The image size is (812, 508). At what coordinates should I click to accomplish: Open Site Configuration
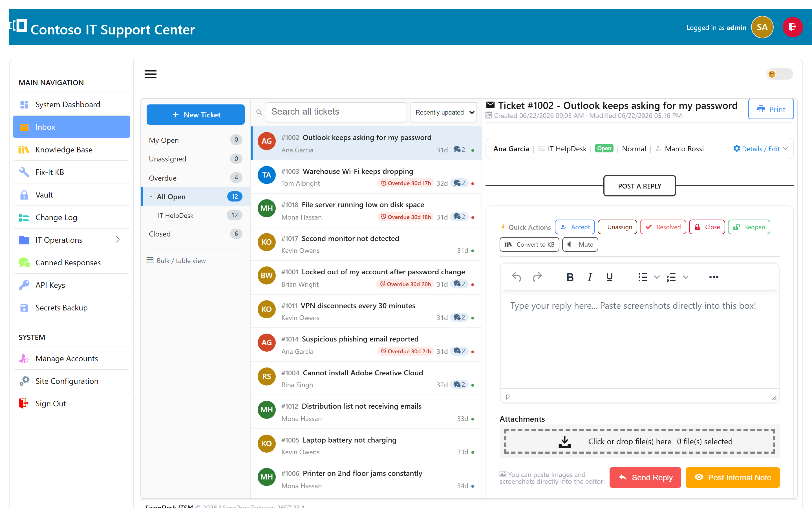click(x=71, y=381)
